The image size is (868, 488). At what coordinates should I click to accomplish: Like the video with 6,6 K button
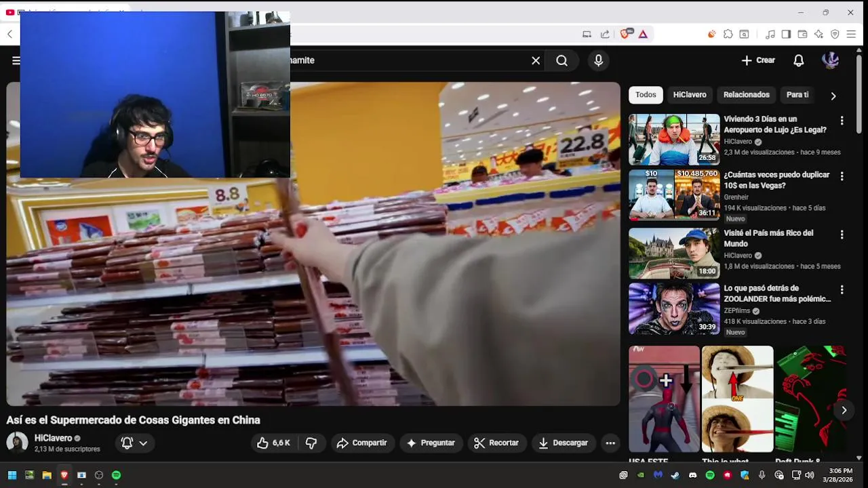point(273,443)
